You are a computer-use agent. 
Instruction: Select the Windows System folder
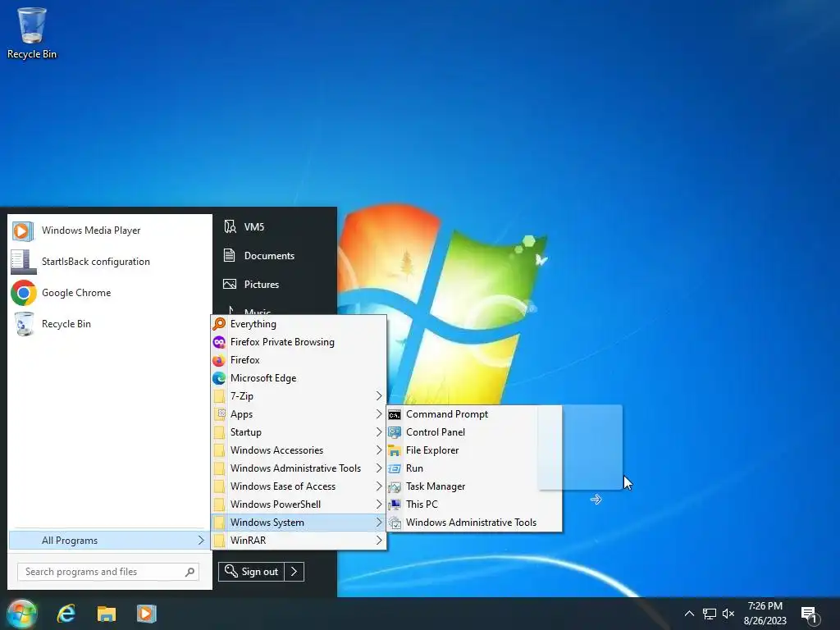point(299,523)
